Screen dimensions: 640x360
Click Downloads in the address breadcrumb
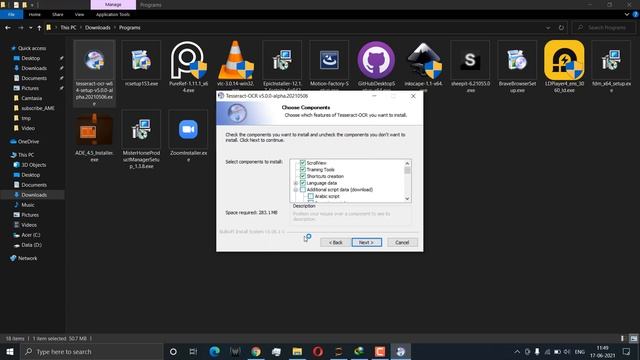[98, 28]
